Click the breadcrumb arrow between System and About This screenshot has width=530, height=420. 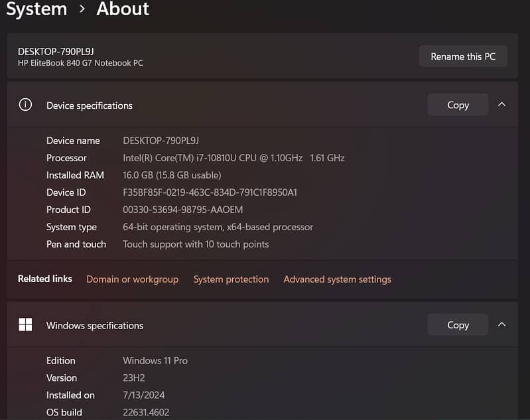pyautogui.click(x=82, y=9)
